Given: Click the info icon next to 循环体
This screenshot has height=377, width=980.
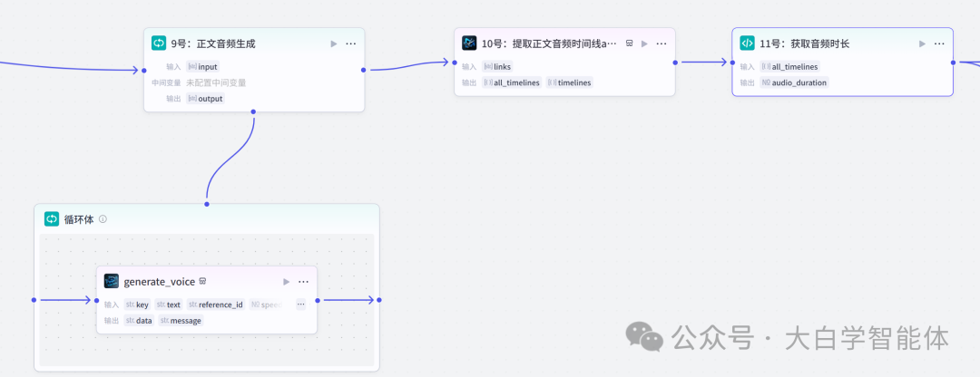Looking at the screenshot, I should tap(103, 219).
